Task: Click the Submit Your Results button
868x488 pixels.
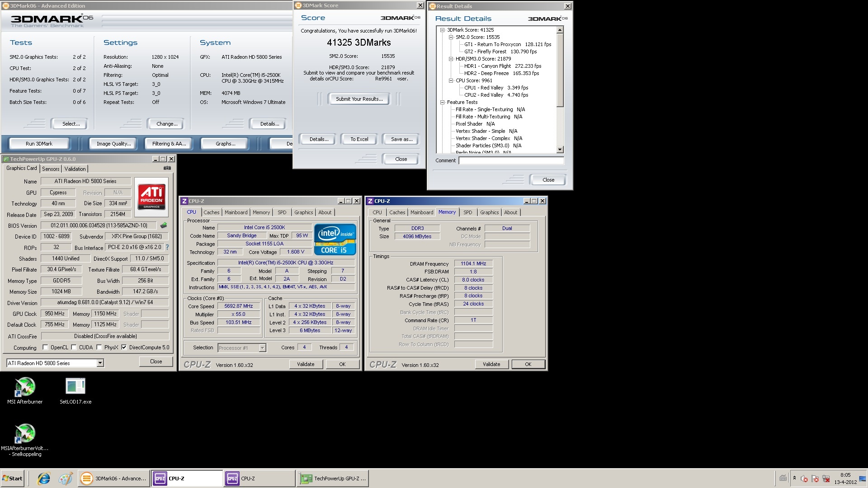Action: click(359, 99)
